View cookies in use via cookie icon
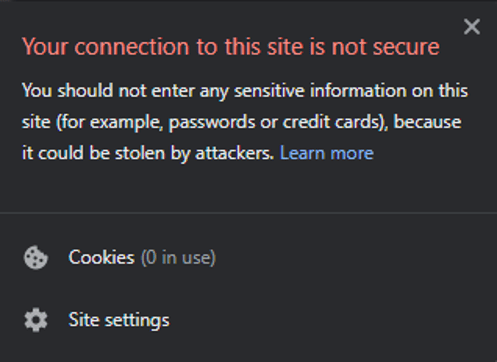This screenshot has height=362, width=497. [36, 257]
